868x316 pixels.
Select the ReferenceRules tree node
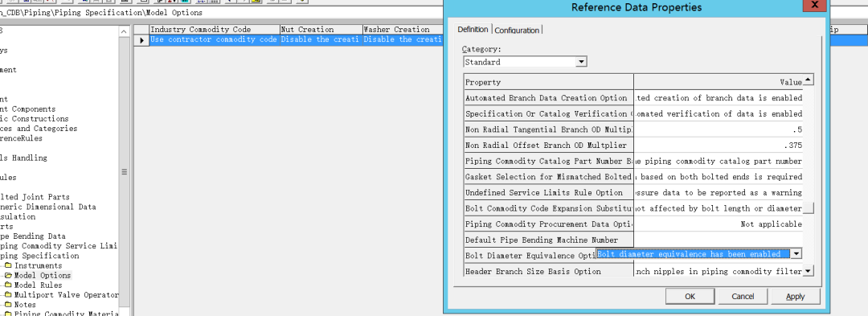click(x=21, y=138)
